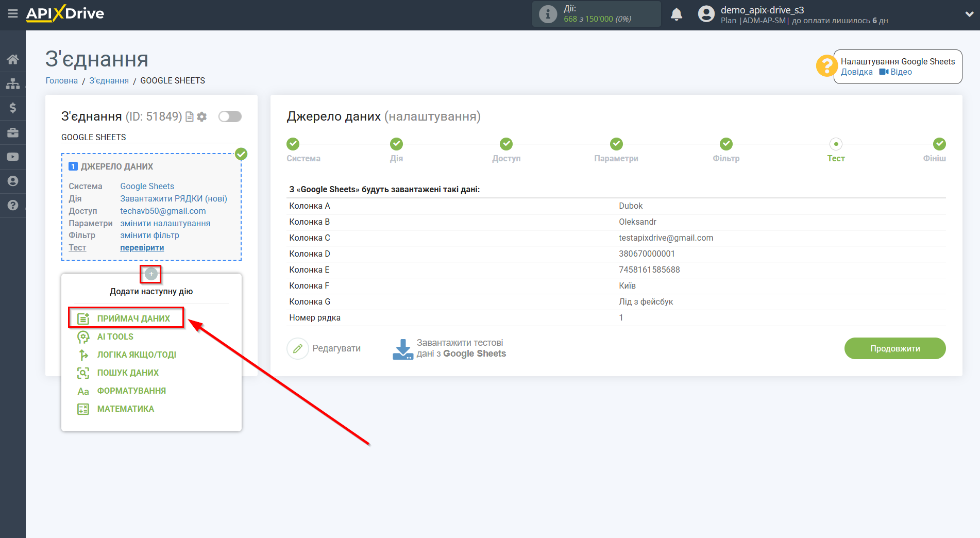980x538 pixels.
Task: Choose МАТЕМАТИКА option
Action: 125,409
